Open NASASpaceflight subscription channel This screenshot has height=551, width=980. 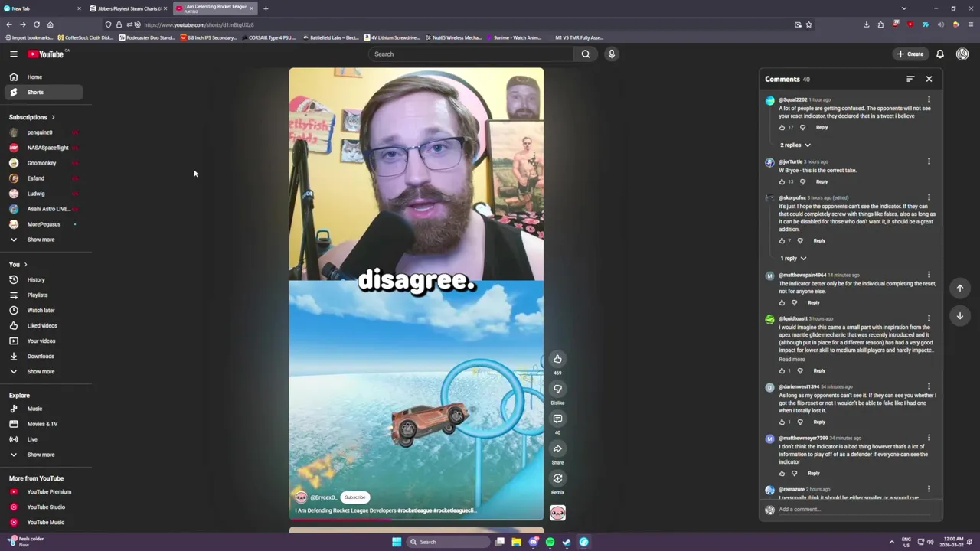tap(43, 148)
